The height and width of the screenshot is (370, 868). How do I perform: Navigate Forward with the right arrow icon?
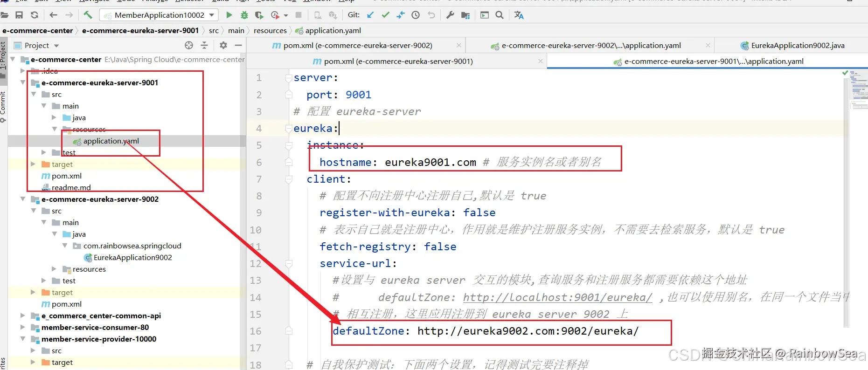tap(69, 15)
